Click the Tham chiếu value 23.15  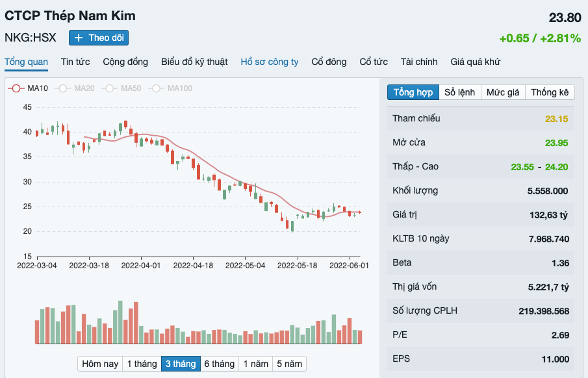[557, 119]
